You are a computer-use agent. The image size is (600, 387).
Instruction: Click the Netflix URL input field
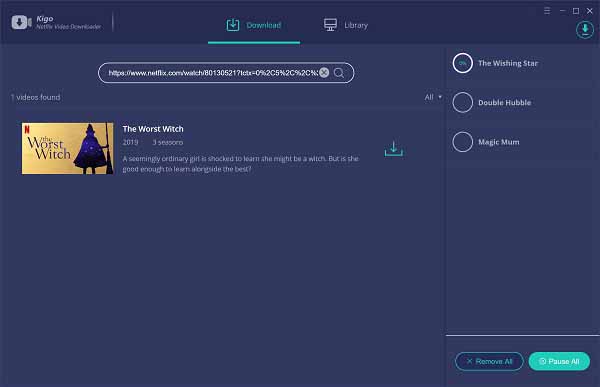click(x=213, y=73)
